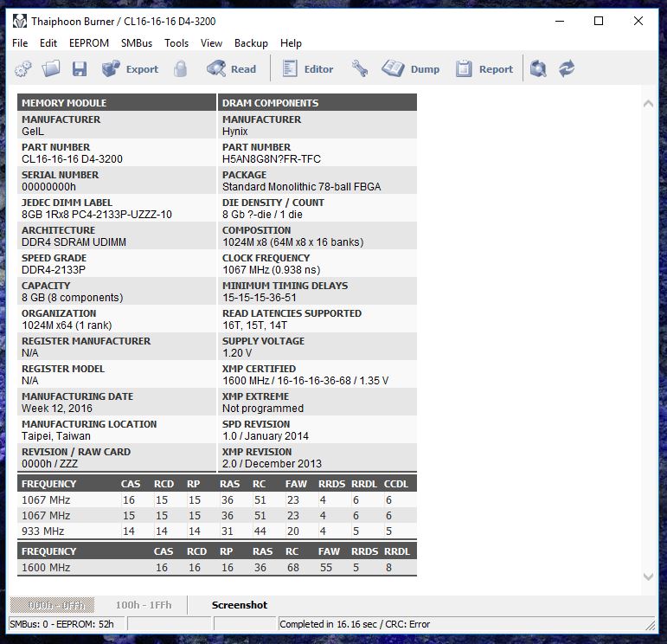This screenshot has width=667, height=644.
Task: Click DRAM part number H5AN8G8N?FR-TFC
Action: pyautogui.click(x=272, y=158)
